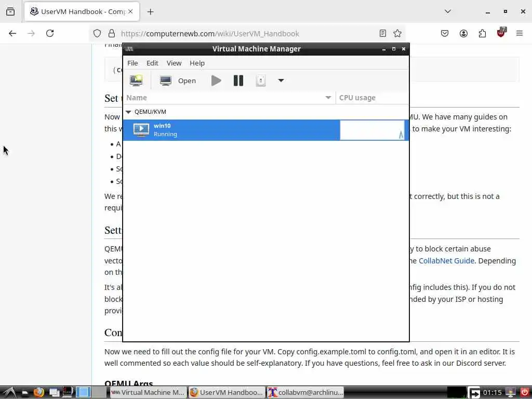532x399 pixels.
Task: Open the Firefox extensions puzzle icon
Action: pyautogui.click(x=482, y=33)
